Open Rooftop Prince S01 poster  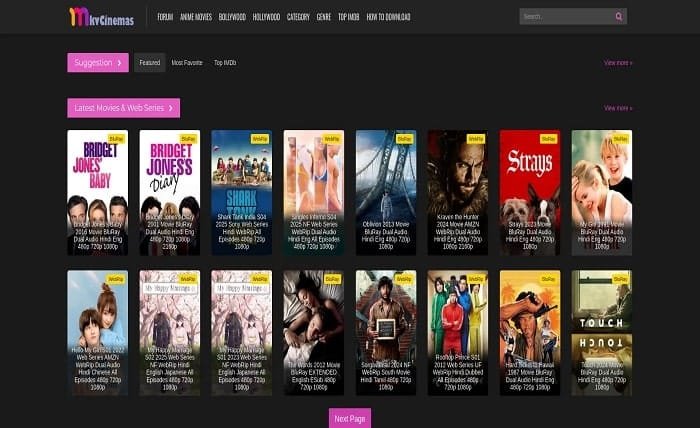[x=458, y=332]
